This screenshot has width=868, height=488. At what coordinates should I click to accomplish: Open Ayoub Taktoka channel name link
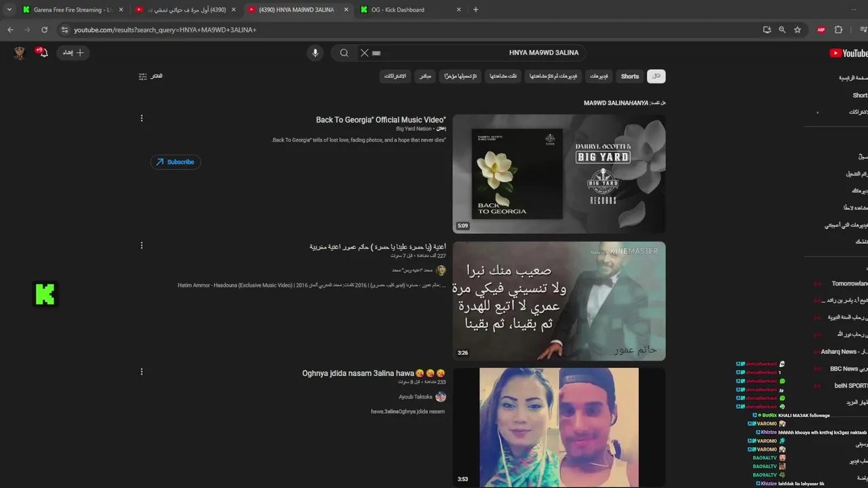(416, 397)
